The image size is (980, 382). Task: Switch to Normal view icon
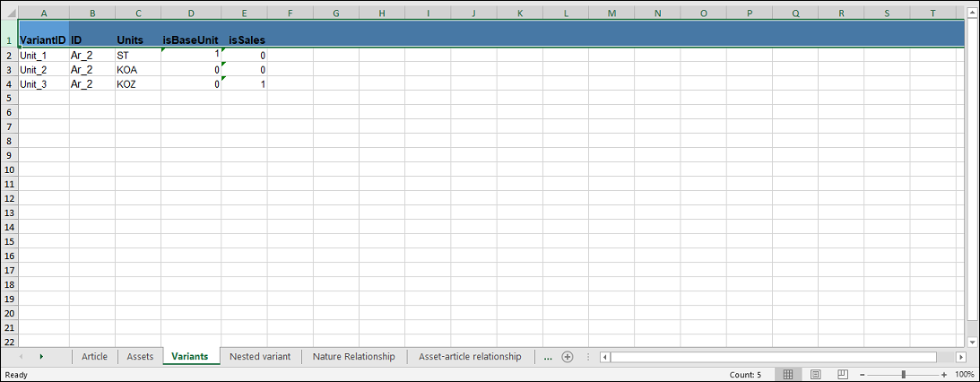coord(788,375)
